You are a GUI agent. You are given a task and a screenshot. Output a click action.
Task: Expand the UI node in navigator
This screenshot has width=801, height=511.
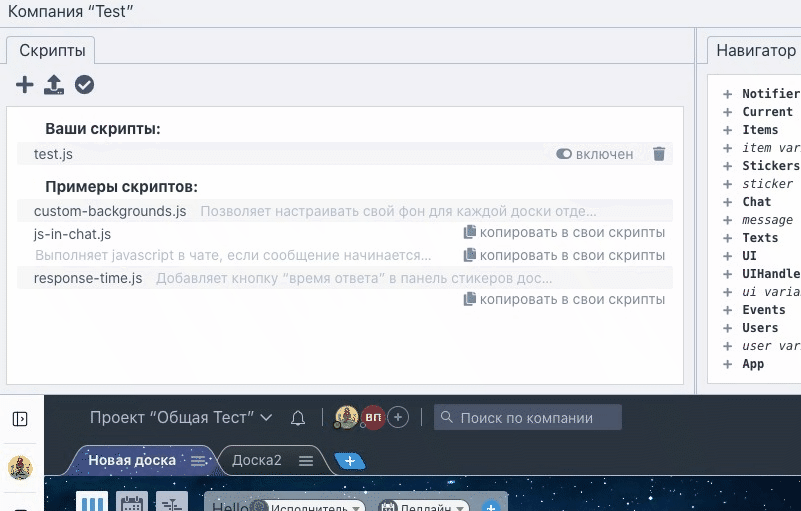727,256
